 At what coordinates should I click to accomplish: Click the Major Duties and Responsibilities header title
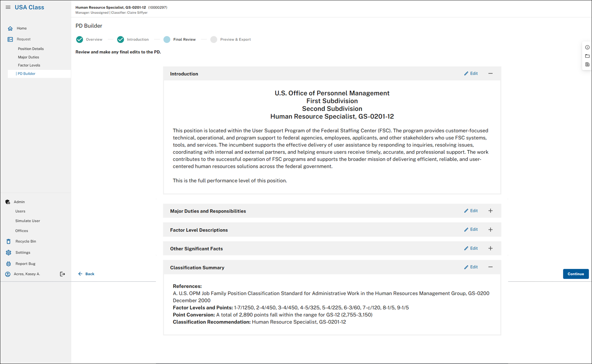[208, 211]
